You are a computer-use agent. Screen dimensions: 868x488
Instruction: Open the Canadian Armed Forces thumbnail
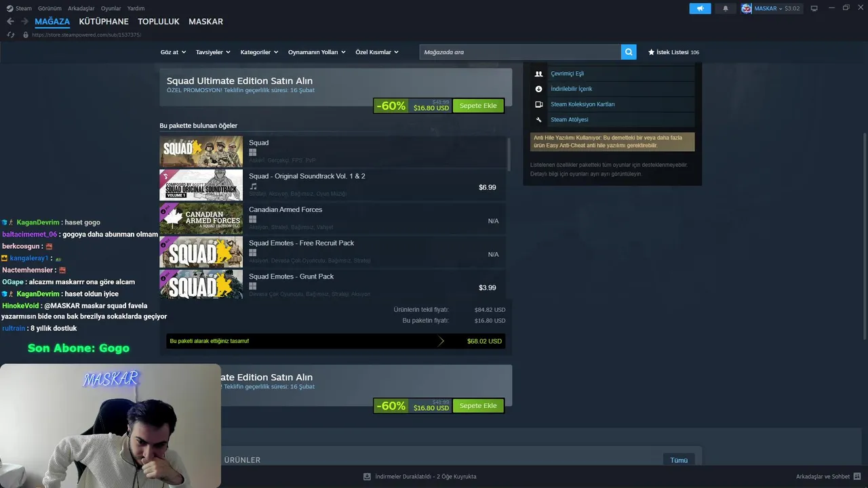pos(201,218)
